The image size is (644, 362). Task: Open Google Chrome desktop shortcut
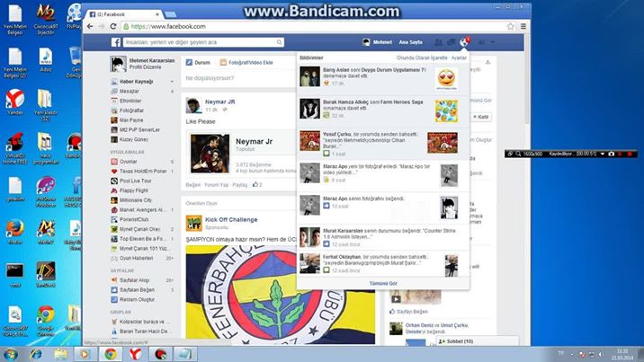(x=45, y=320)
